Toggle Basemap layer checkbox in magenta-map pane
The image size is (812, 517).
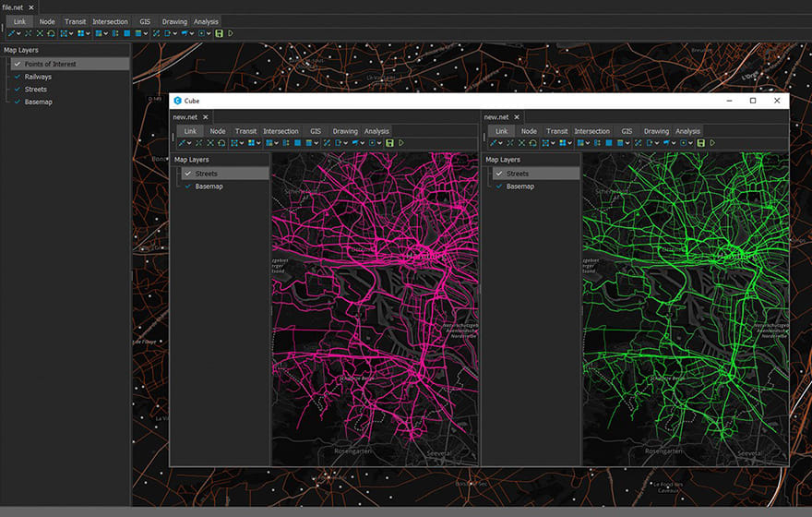pos(188,186)
